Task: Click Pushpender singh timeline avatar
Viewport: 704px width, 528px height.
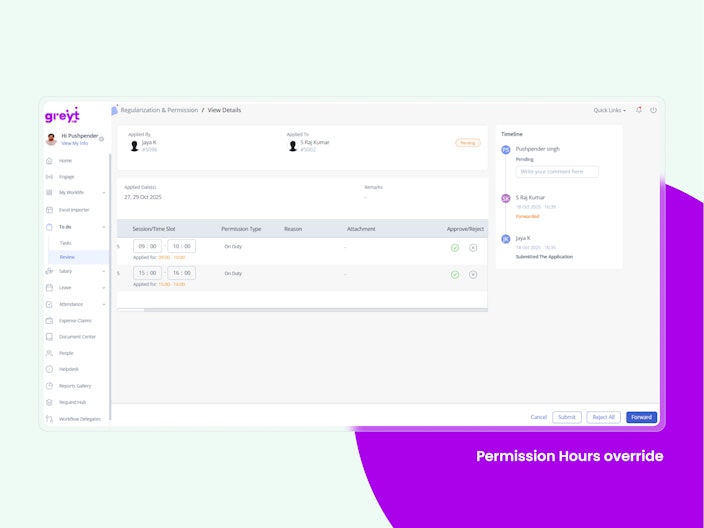Action: pos(506,150)
